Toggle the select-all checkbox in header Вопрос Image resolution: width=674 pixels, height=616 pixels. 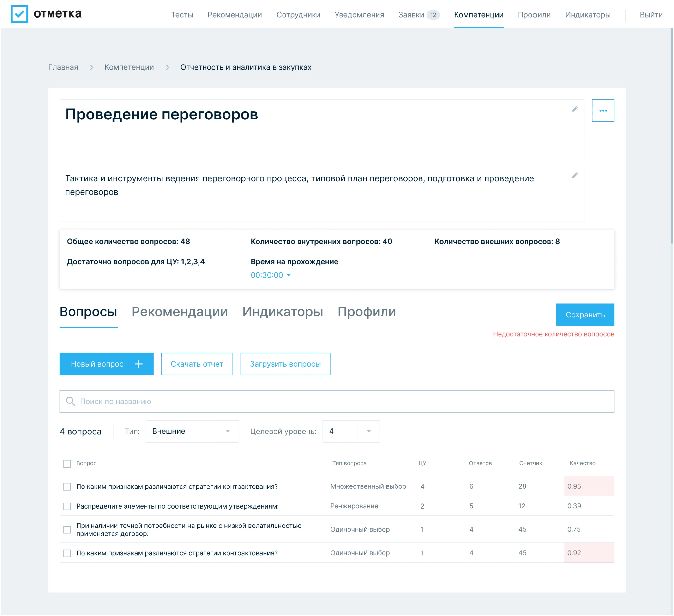click(67, 463)
